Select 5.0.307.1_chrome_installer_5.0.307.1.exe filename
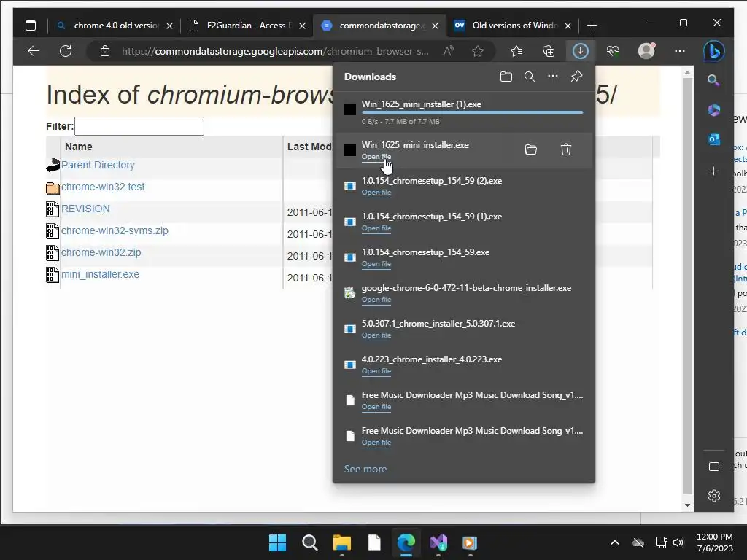747x560 pixels. (x=438, y=324)
